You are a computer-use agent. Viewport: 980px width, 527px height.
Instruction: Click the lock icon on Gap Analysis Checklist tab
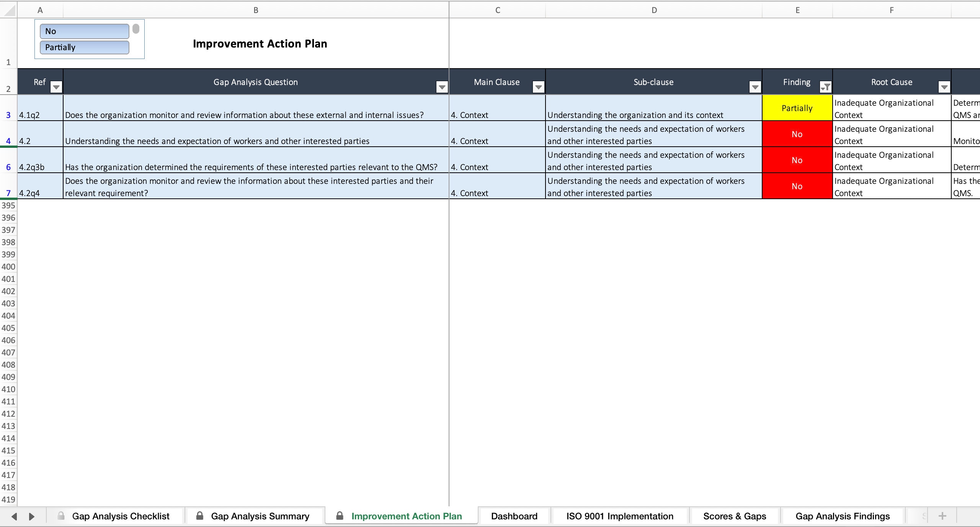pyautogui.click(x=61, y=516)
